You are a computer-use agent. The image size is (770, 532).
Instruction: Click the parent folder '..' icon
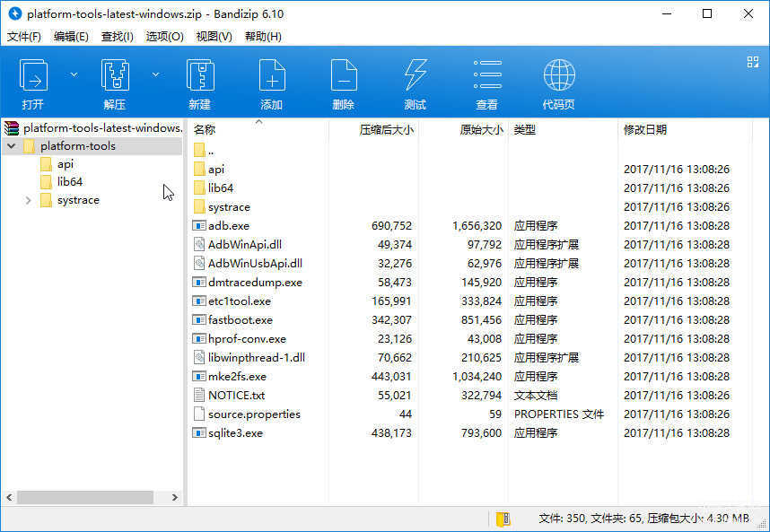(199, 150)
